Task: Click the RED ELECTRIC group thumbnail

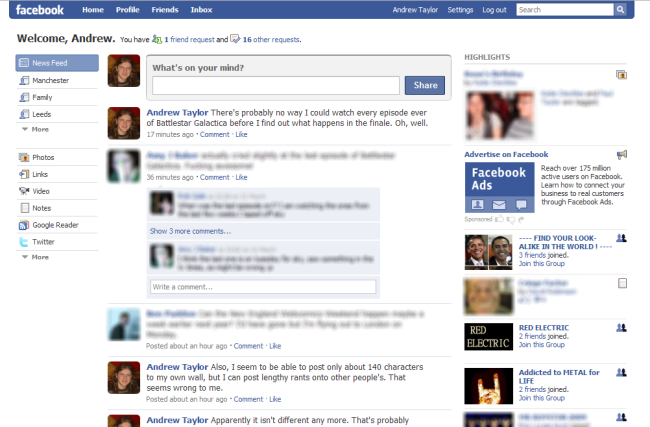Action: pyautogui.click(x=488, y=337)
